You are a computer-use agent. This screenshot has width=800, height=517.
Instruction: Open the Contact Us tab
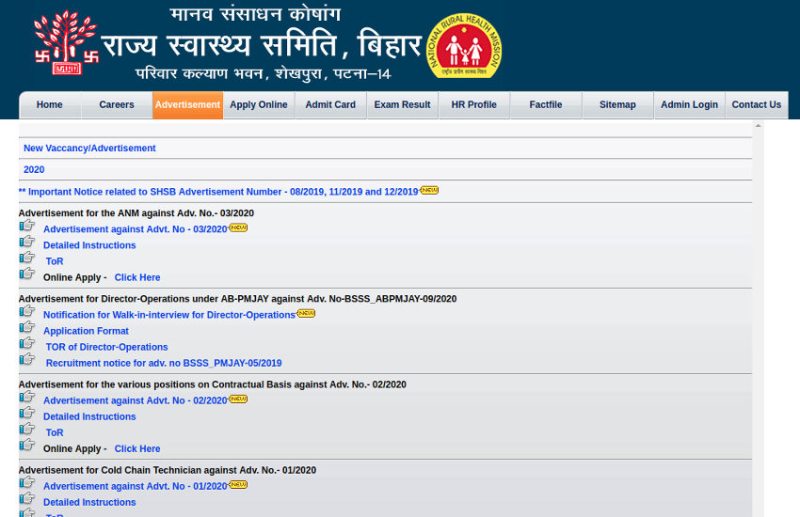pyautogui.click(x=757, y=105)
